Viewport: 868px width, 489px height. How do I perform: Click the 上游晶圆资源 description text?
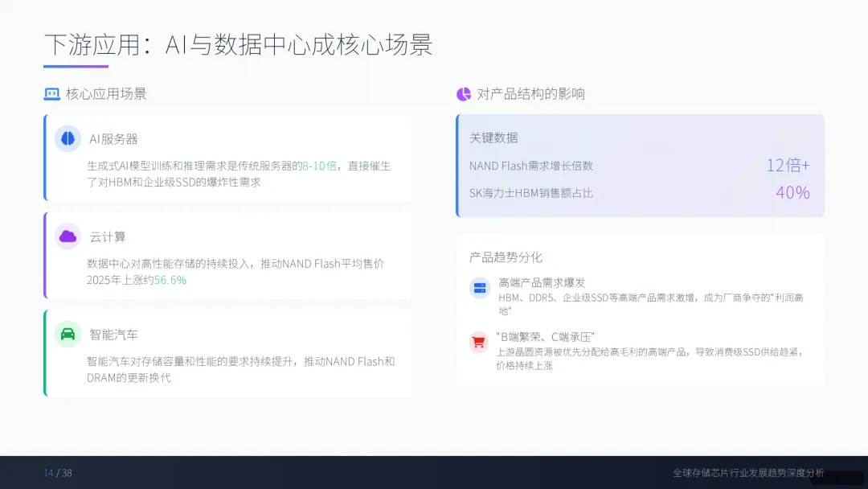[x=650, y=358]
